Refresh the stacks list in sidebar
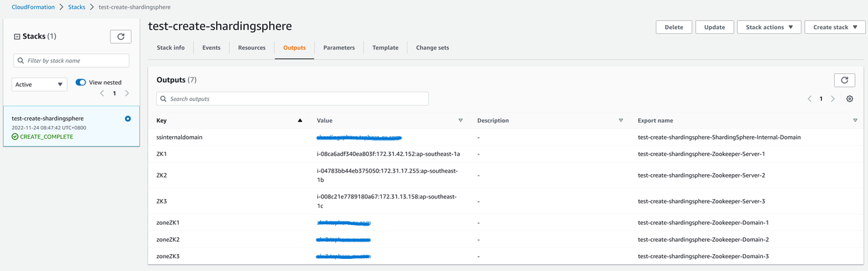 click(121, 37)
